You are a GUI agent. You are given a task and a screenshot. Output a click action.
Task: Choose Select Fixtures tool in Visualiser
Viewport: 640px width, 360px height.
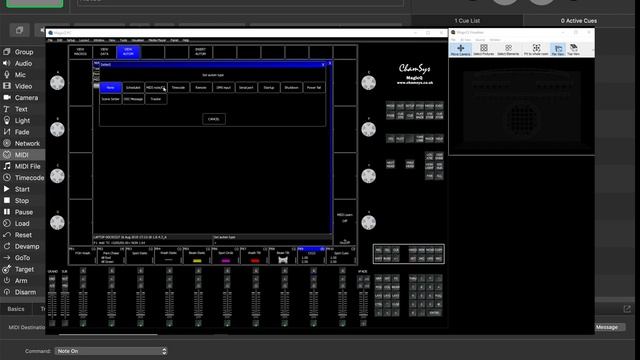tap(484, 49)
